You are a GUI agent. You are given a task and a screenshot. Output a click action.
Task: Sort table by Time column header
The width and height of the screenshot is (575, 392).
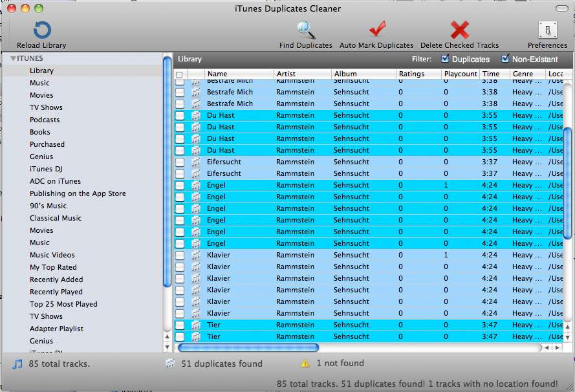[x=495, y=74]
